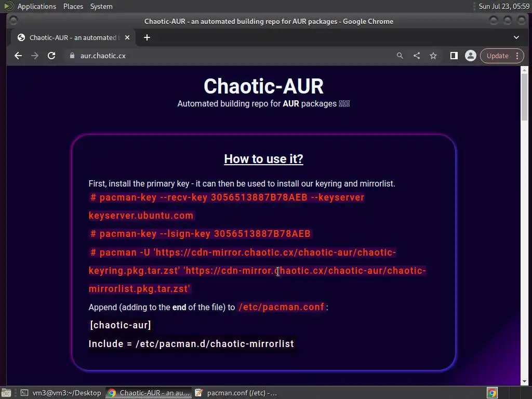Share this page via share icon

pyautogui.click(x=417, y=56)
